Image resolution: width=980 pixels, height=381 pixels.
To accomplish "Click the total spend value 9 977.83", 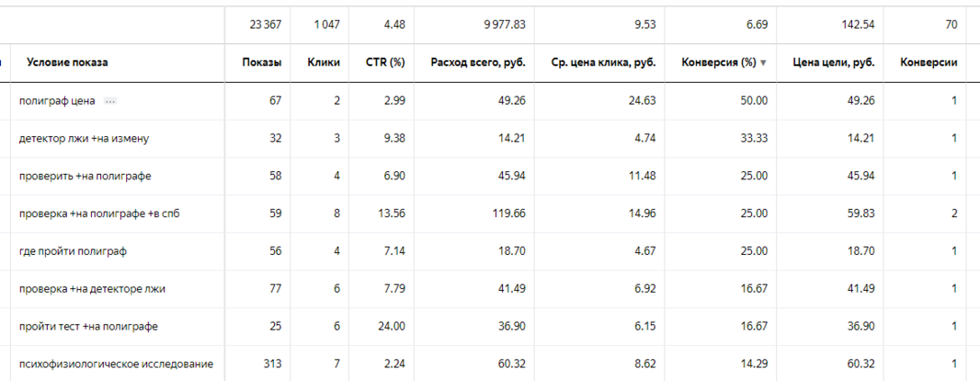I will pos(504,25).
